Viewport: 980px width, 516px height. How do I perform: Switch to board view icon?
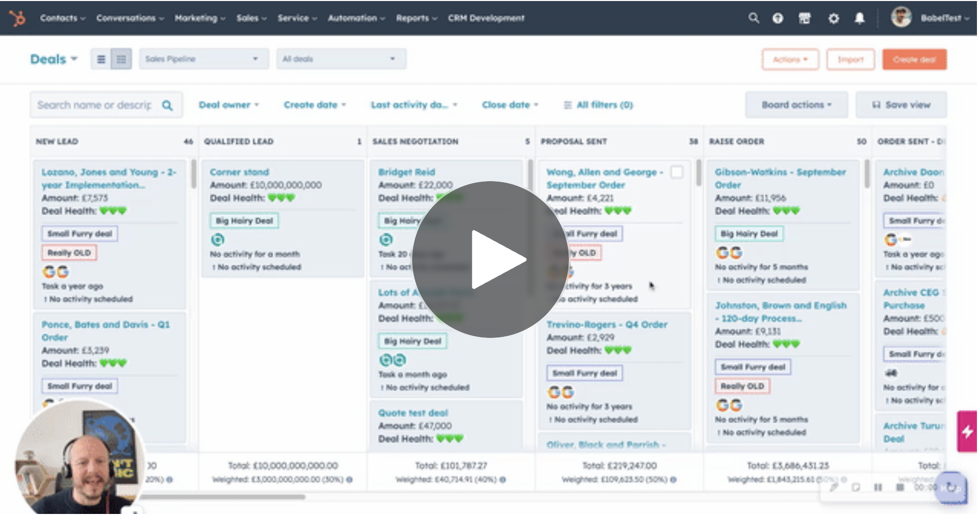coord(122,59)
